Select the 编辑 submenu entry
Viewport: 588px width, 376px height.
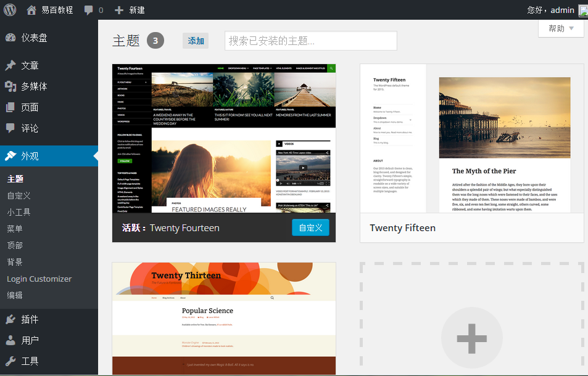[x=15, y=295]
